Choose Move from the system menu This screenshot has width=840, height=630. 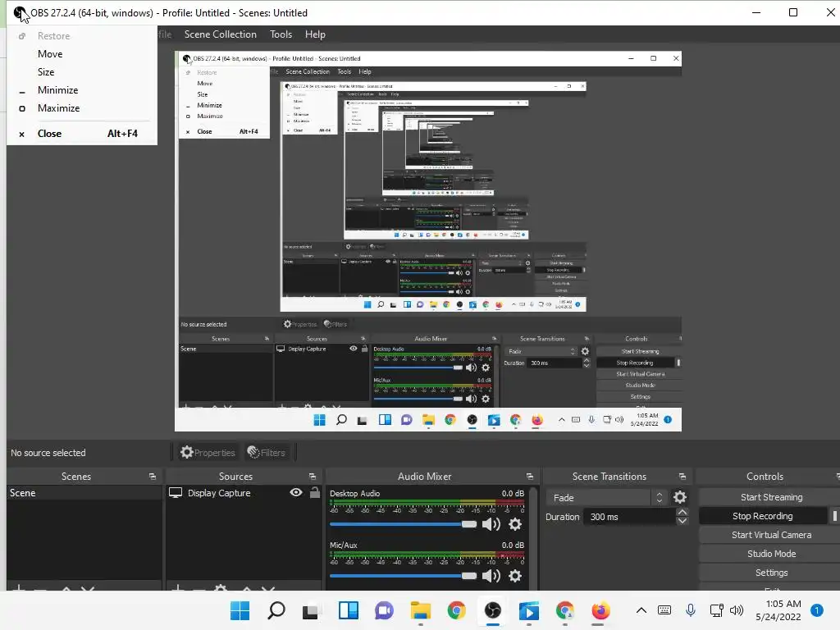82,54
